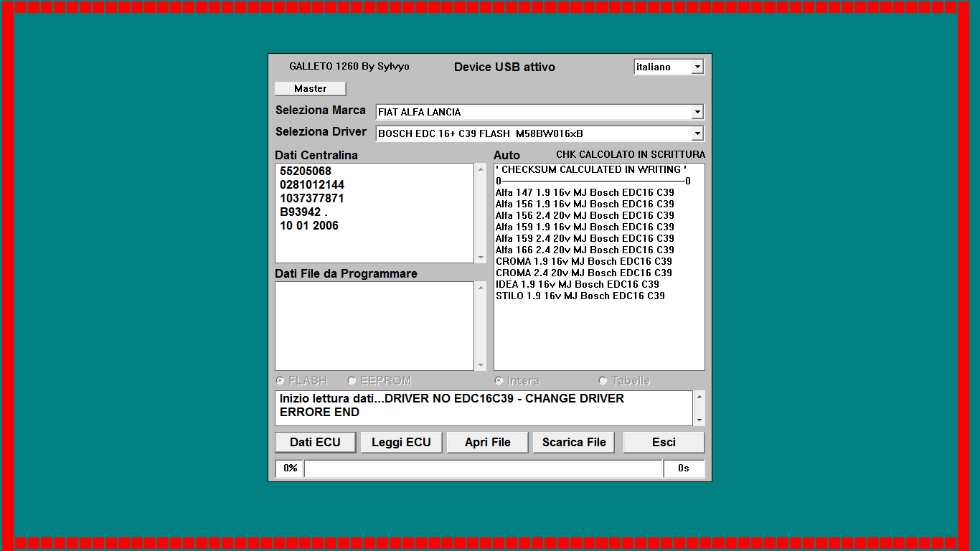
Task: Click inside Dati File da Programmare box
Action: coord(374,326)
